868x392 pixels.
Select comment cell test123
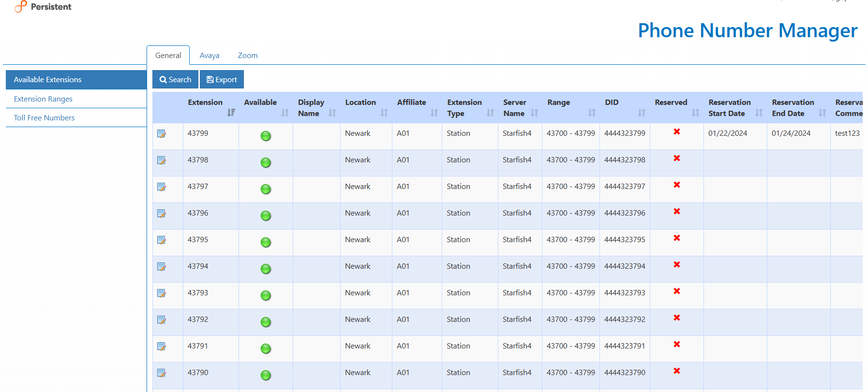(x=847, y=133)
